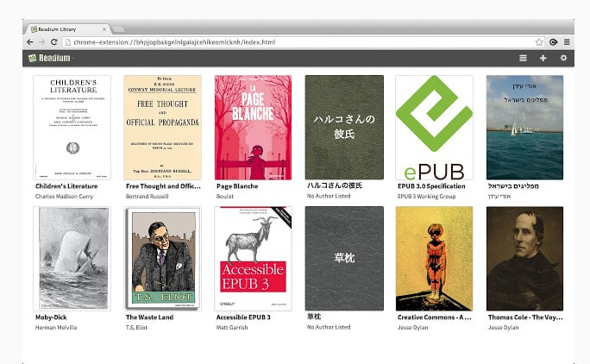The width and height of the screenshot is (590, 364).
Task: Click Creative Commons - A... title
Action: (x=434, y=317)
